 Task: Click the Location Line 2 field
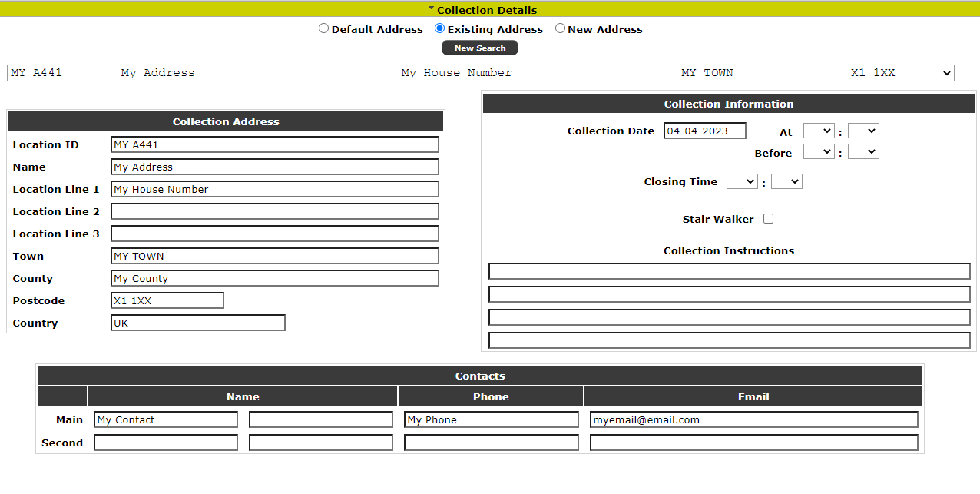tap(275, 211)
